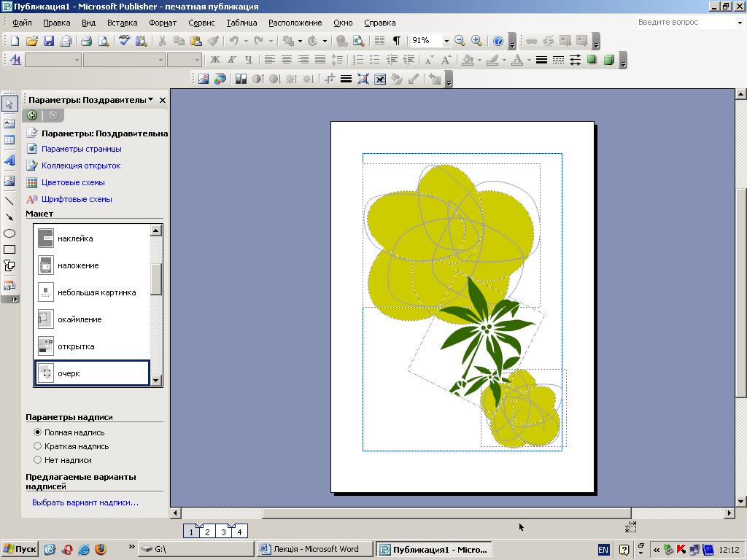Open the Формат menu
The width and height of the screenshot is (747, 560).
coord(163,23)
